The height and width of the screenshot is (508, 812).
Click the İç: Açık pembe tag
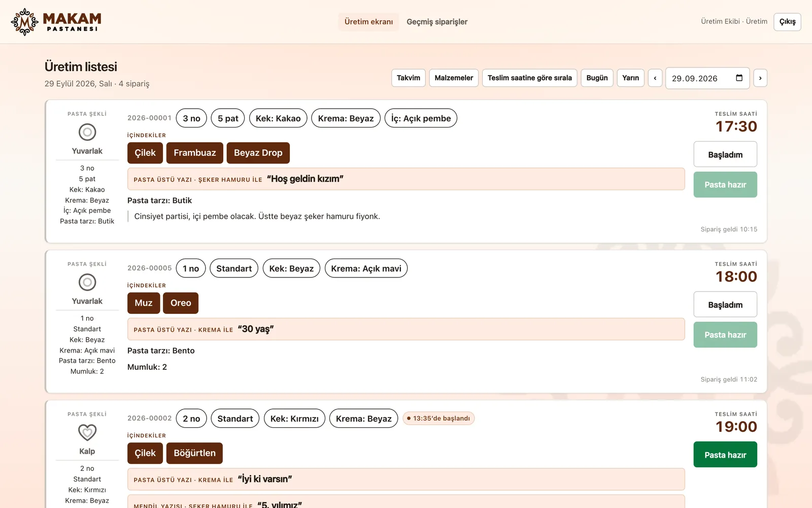coord(421,118)
